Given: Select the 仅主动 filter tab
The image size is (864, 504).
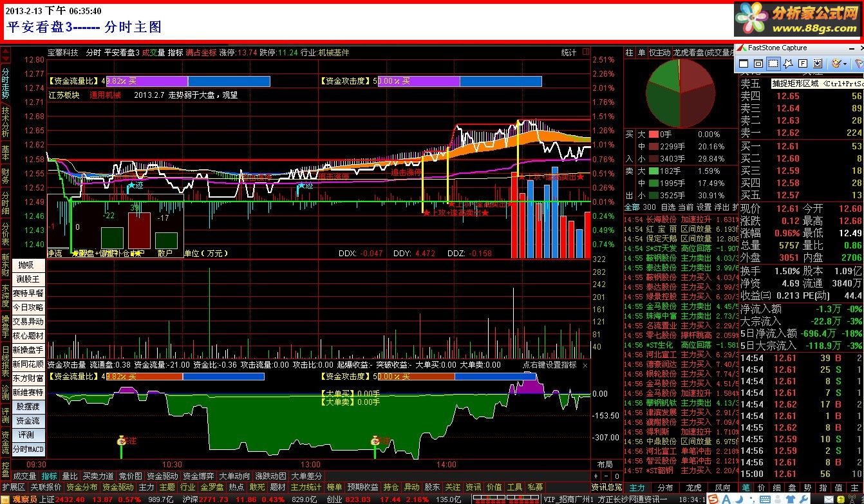Looking at the screenshot, I should [659, 52].
